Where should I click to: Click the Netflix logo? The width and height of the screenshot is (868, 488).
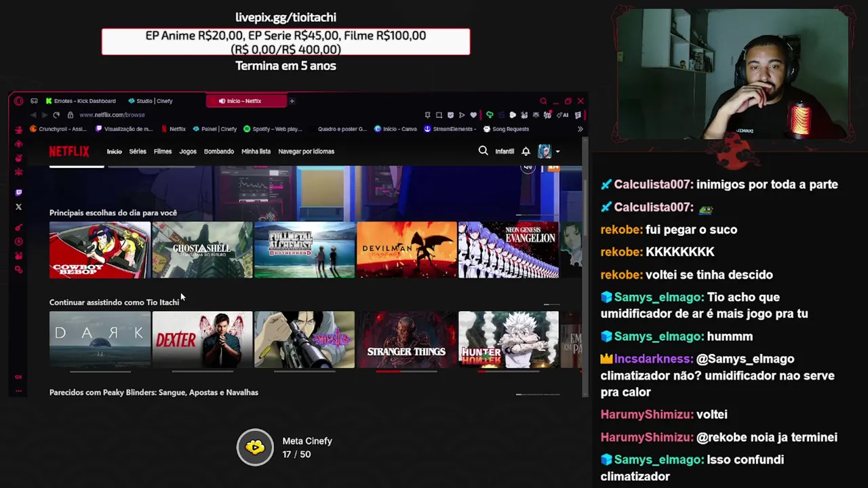coord(69,151)
